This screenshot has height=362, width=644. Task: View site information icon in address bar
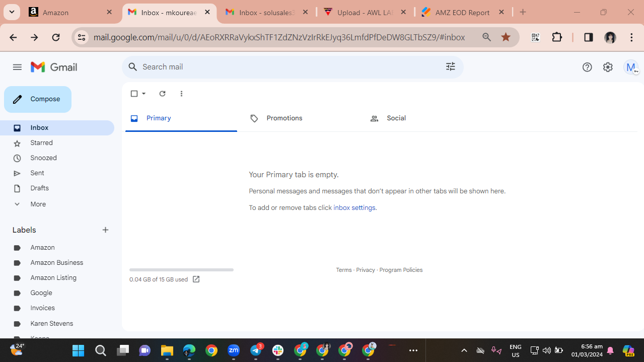[x=82, y=37]
